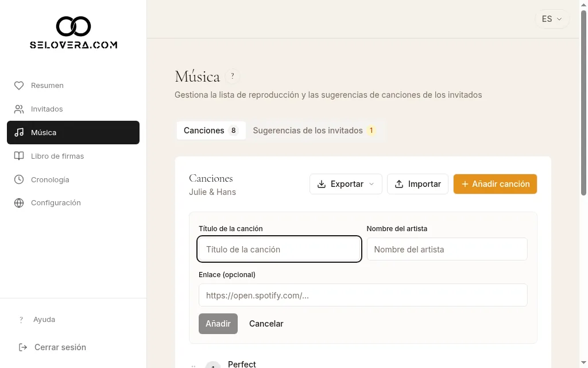Screen dimensions: 588x368
Task: Click Cancelar to close the form
Action: click(x=266, y=324)
